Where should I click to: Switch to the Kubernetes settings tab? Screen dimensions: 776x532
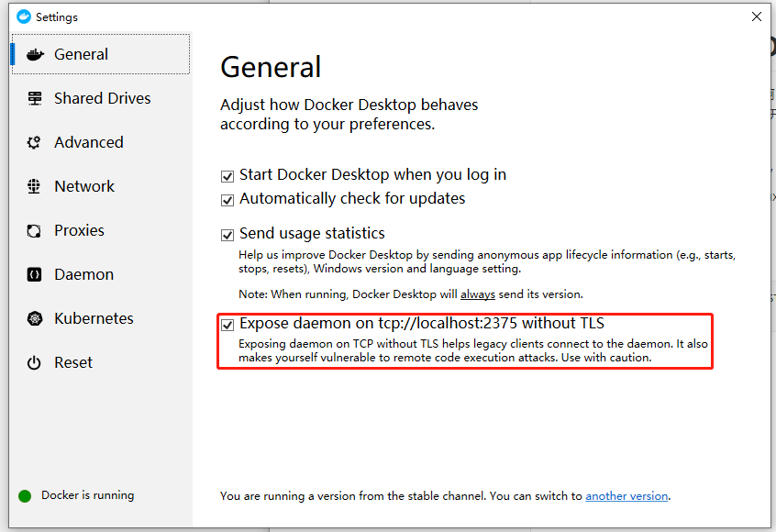click(x=94, y=318)
